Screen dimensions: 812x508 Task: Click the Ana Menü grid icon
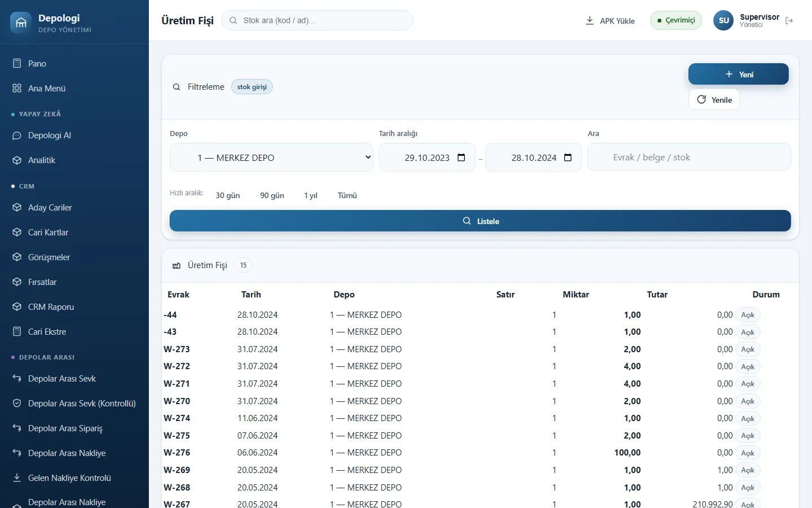coord(17,88)
